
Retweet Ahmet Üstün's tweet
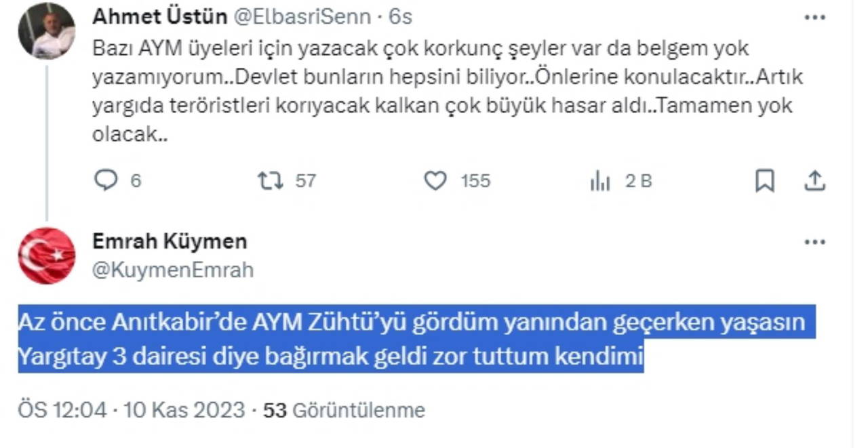[270, 180]
